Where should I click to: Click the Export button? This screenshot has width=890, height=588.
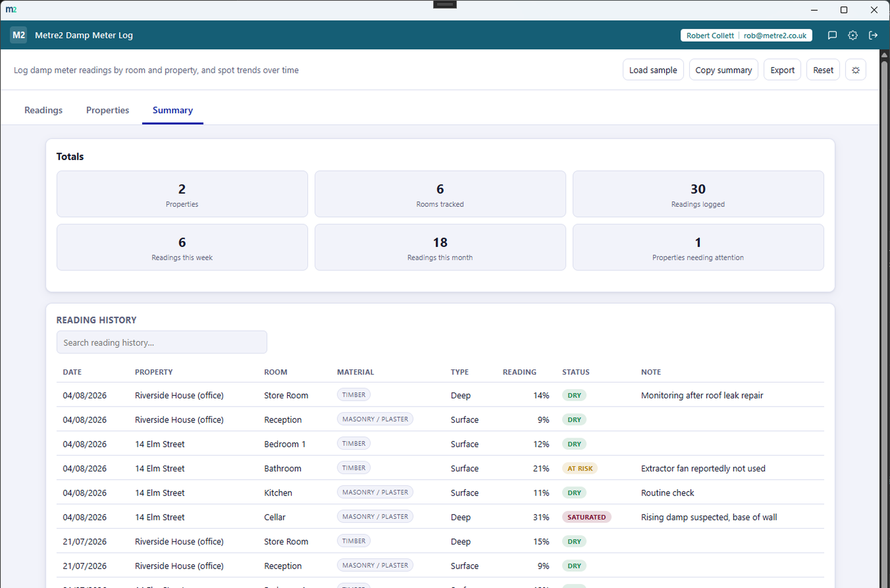[x=782, y=70]
